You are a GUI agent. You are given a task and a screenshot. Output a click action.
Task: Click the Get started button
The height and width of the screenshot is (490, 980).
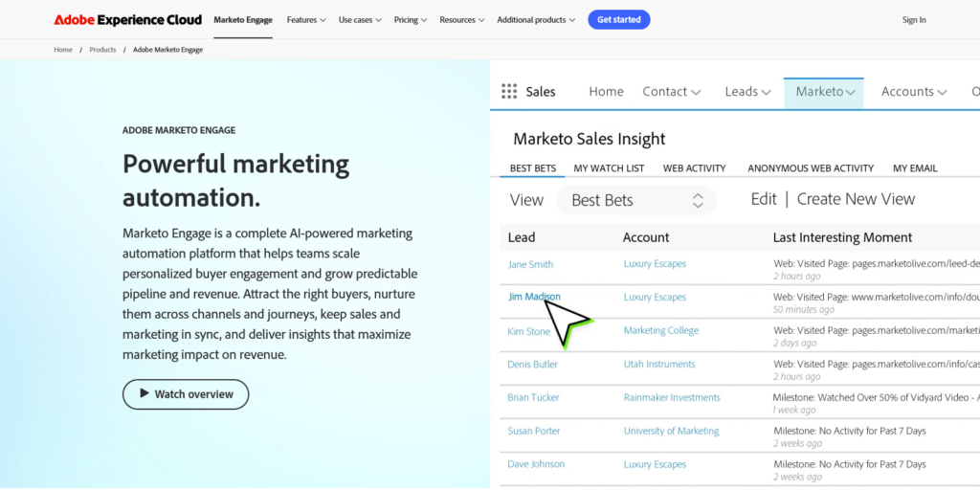coord(619,20)
